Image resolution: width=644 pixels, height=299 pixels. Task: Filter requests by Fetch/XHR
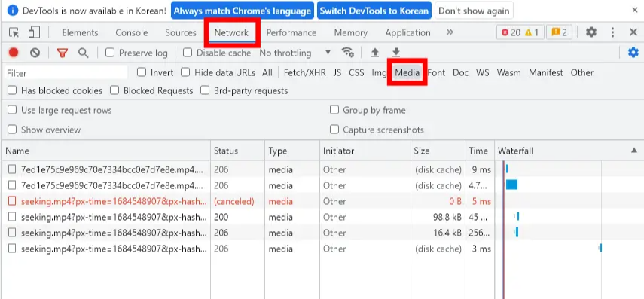tap(305, 73)
